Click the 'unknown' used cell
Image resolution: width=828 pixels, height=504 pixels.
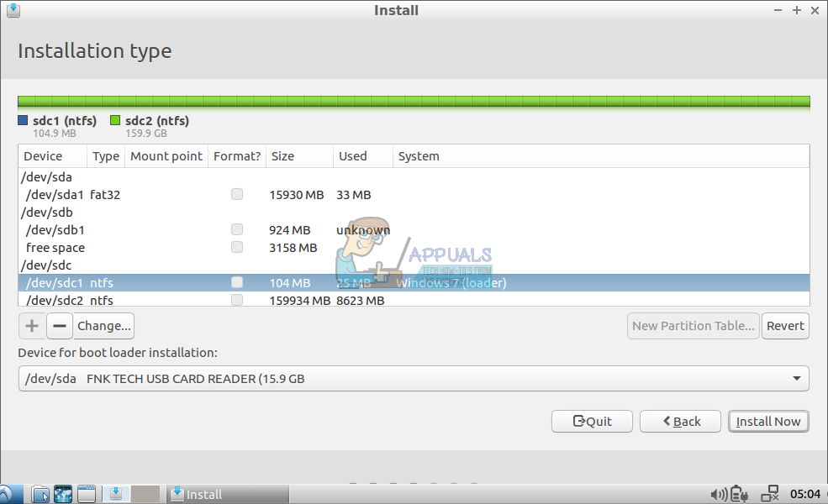point(363,230)
